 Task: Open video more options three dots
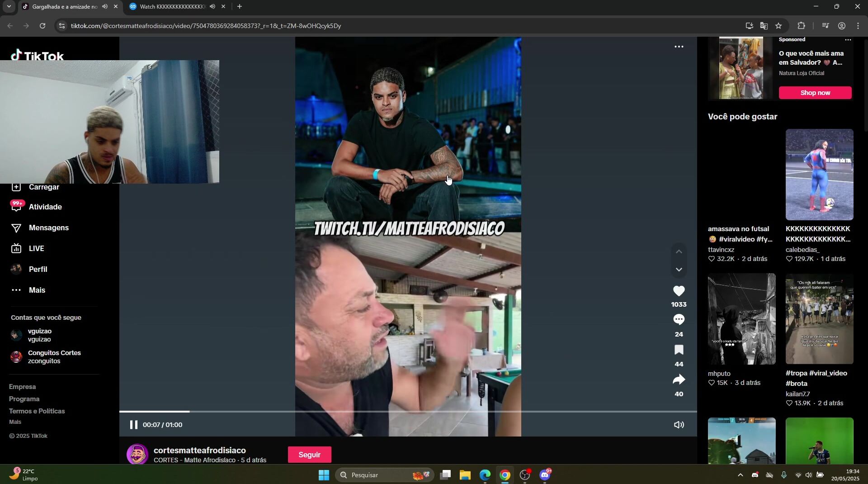click(679, 47)
